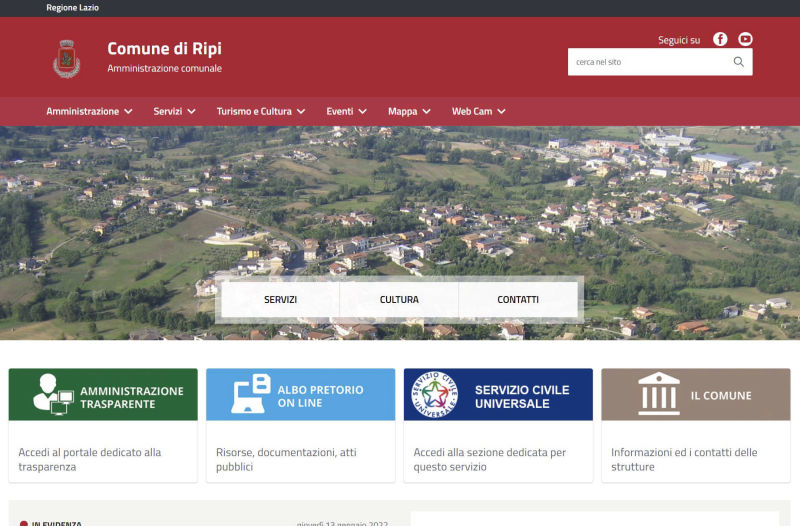Screen dimensions: 800x526
Task: Click the 'Seguici su' label
Action: coord(679,40)
